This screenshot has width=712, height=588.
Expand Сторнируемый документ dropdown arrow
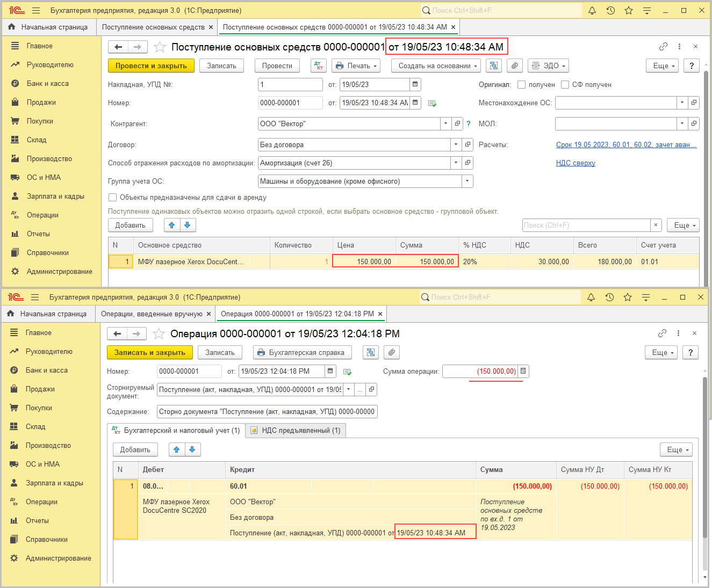coord(349,389)
